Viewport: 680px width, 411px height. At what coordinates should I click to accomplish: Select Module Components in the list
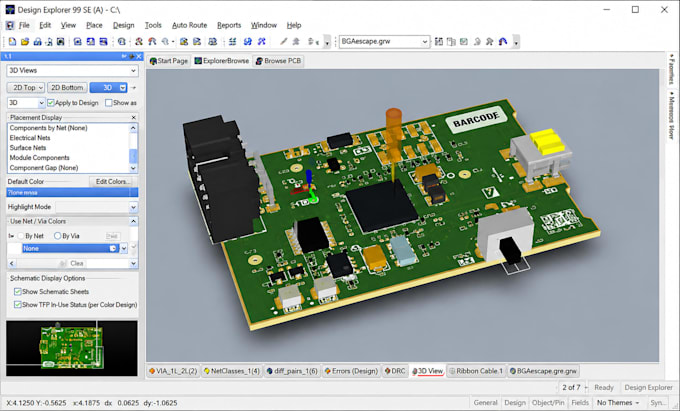[x=39, y=158]
